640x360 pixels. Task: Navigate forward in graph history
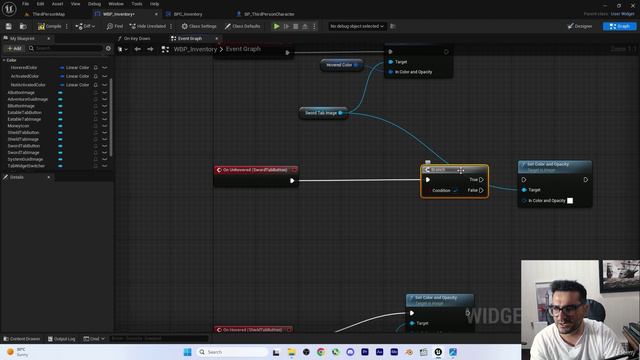150,49
